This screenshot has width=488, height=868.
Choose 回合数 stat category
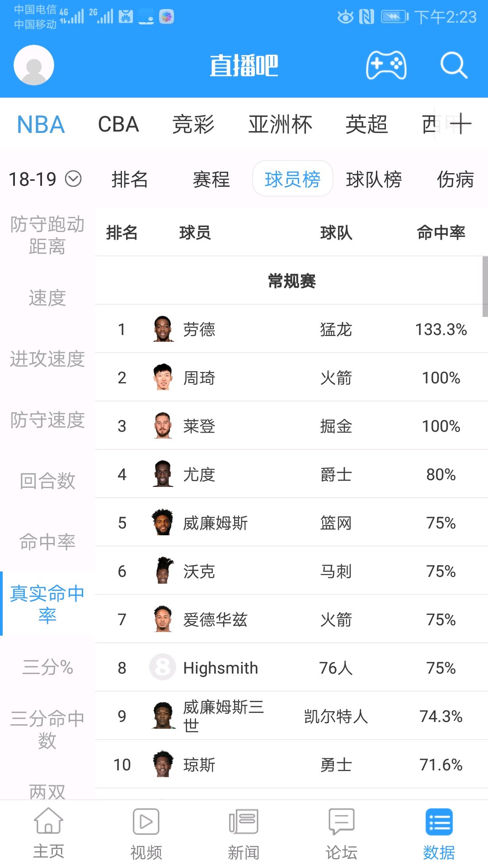(x=47, y=481)
